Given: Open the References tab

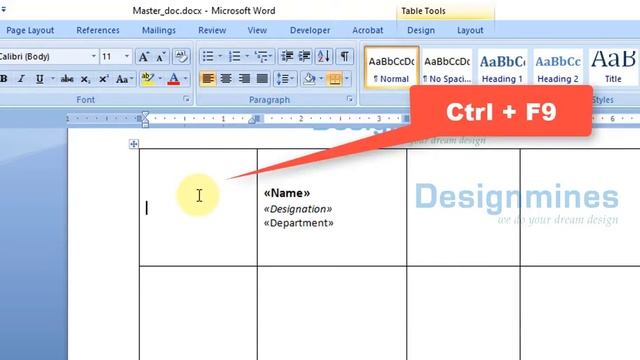Looking at the screenshot, I should (x=98, y=30).
